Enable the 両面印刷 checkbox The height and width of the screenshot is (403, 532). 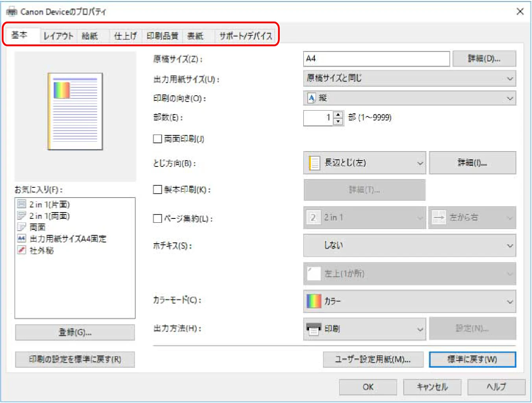[157, 139]
